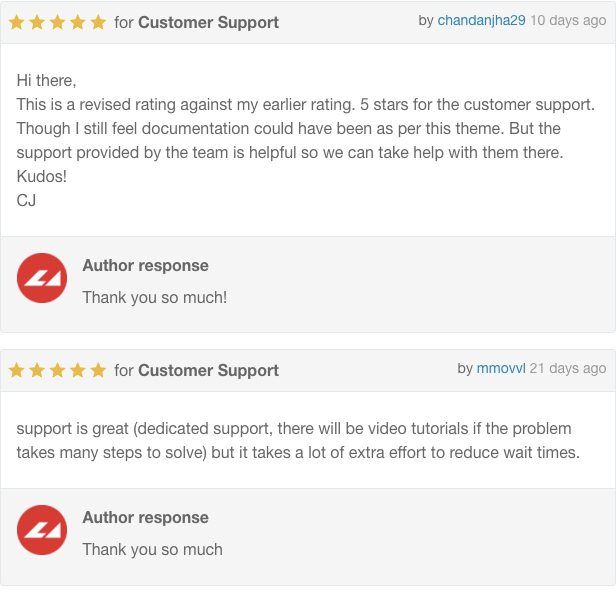Open the chandanjha29 user profile link
Image resolution: width=616 pixels, height=592 pixels.
481,20
